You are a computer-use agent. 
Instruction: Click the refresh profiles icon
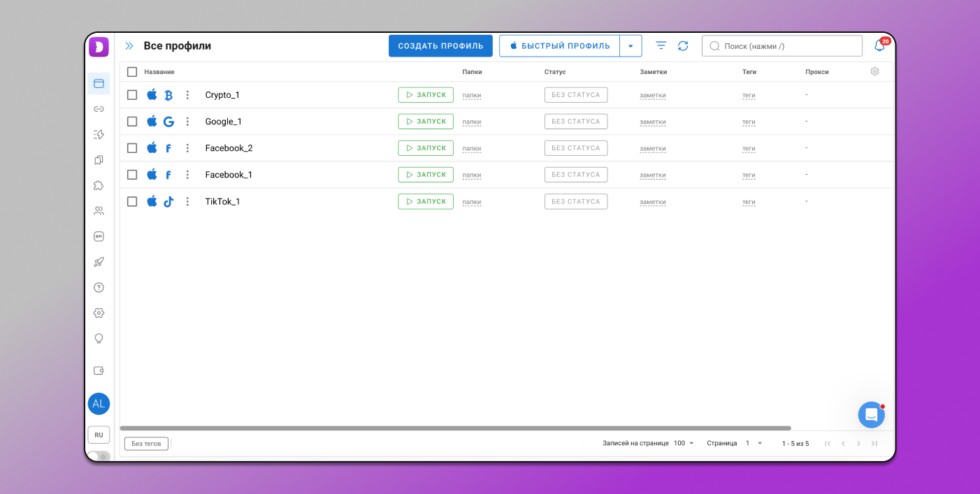[x=683, y=46]
